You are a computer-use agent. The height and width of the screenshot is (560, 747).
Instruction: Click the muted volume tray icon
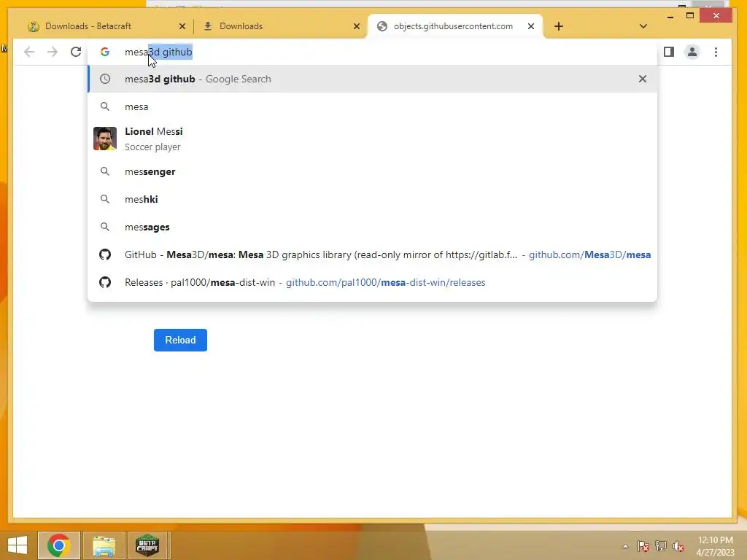(678, 546)
